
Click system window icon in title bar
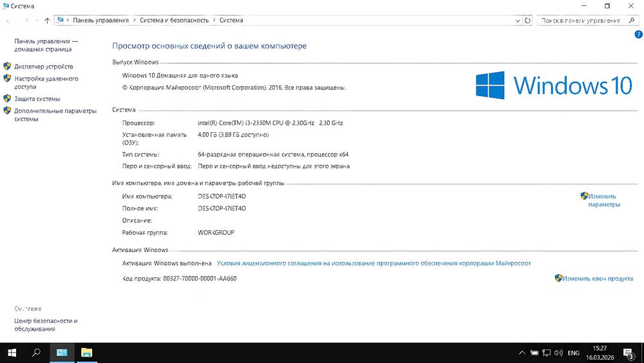6,6
